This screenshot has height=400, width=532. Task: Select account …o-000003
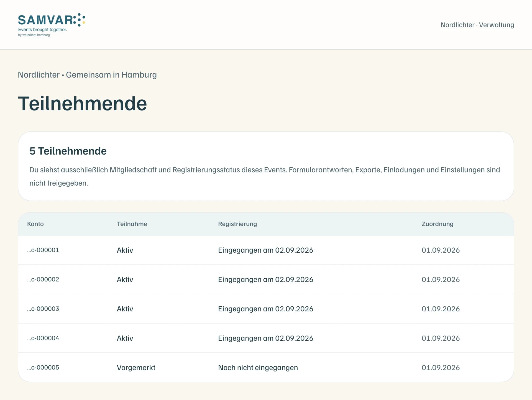click(43, 309)
